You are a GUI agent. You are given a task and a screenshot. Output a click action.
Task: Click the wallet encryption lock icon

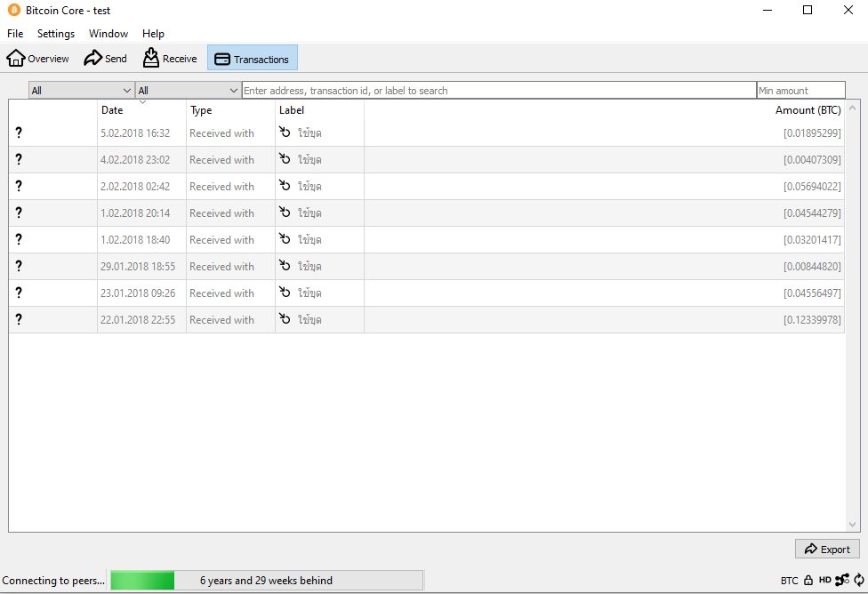tap(808, 580)
